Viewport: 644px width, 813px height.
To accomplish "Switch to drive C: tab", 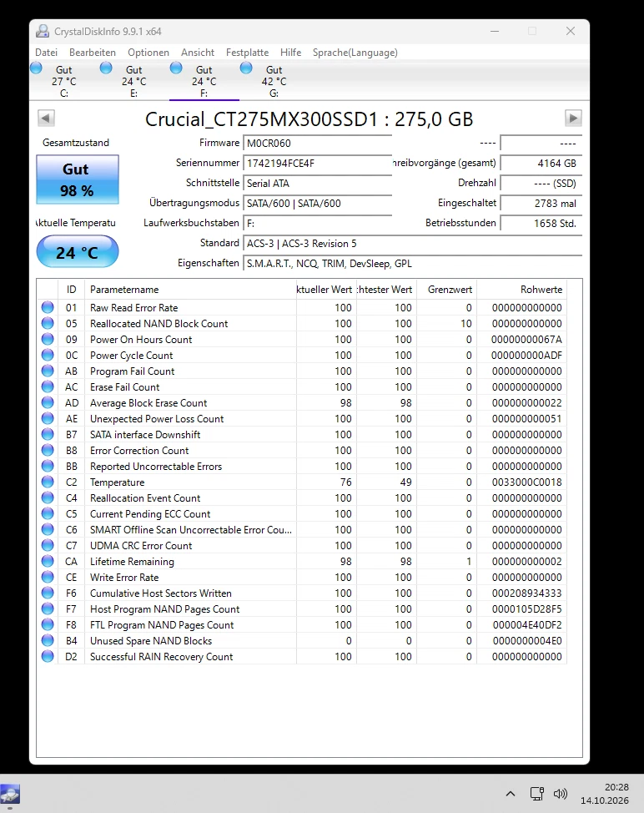I will 63,81.
